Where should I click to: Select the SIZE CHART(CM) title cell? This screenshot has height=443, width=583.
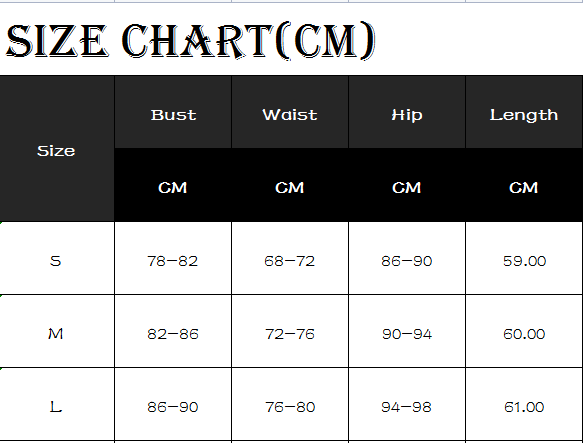(x=291, y=39)
